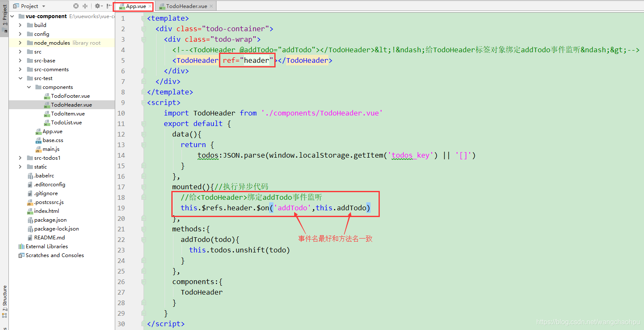Click the .gitignore file icon
644x330 pixels.
(x=30, y=193)
